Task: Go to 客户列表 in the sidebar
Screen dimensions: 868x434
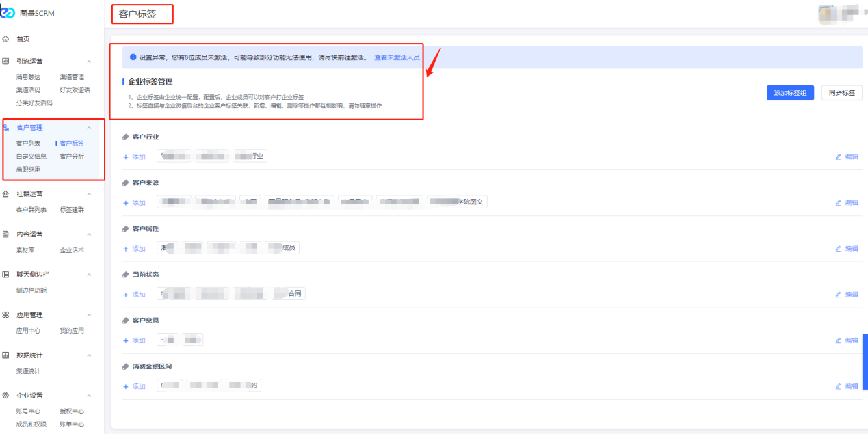Action: tap(28, 144)
